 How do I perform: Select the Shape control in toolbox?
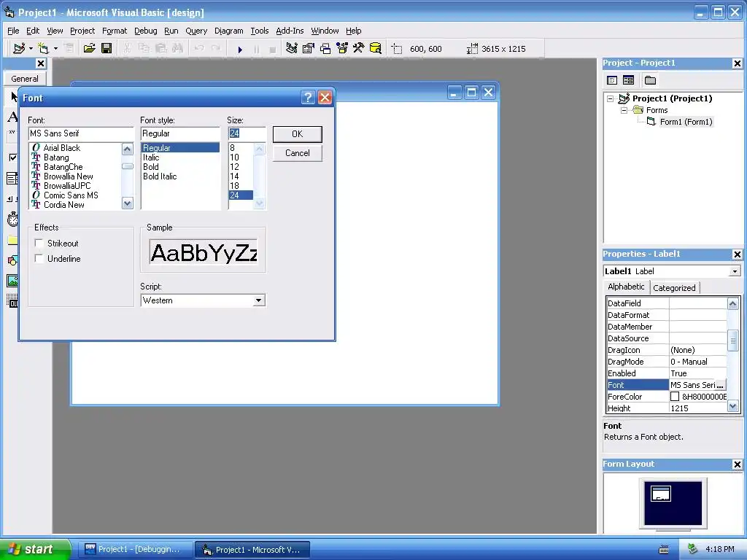click(x=12, y=260)
